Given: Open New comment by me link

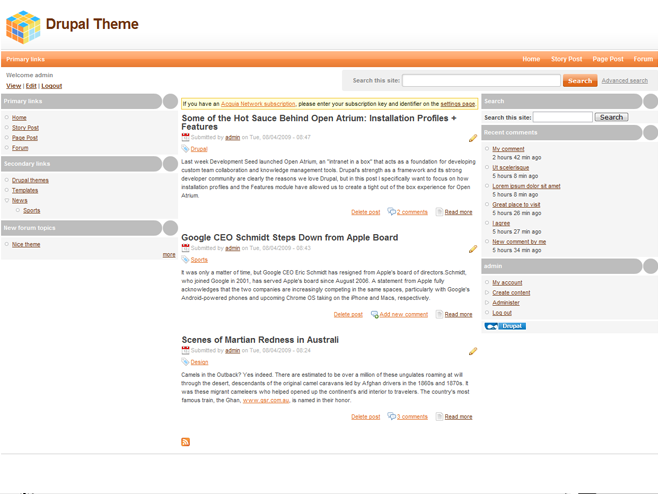Looking at the screenshot, I should [x=519, y=242].
